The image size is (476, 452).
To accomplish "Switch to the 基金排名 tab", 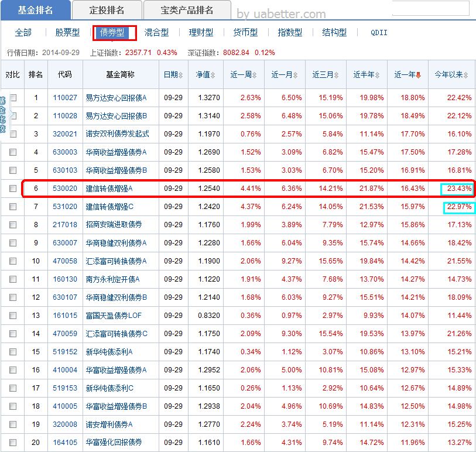I will click(x=36, y=11).
